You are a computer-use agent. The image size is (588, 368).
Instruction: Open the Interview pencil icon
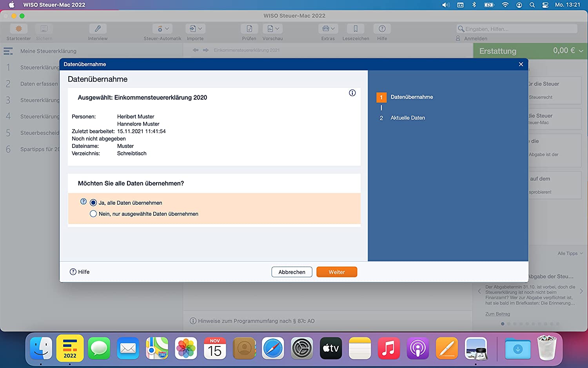point(98,29)
